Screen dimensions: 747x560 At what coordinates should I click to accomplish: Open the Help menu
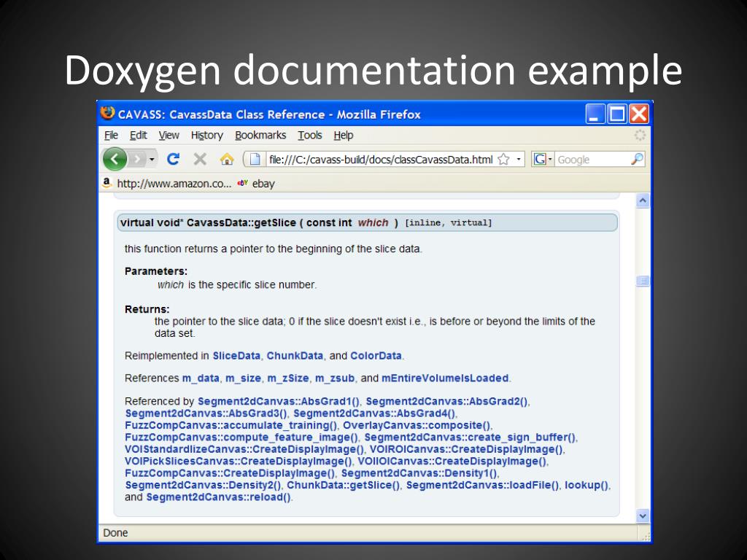(343, 135)
